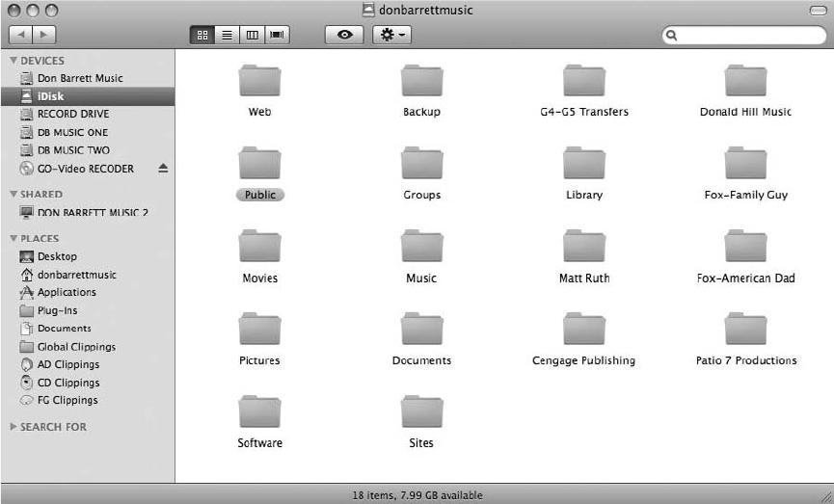Switch to list view mode
This screenshot has width=834, height=504.
[x=228, y=35]
